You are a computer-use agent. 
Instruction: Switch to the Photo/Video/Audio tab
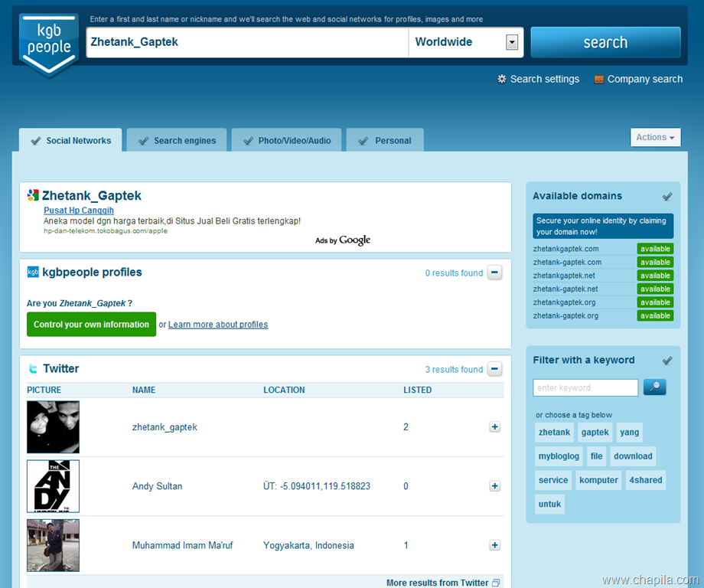pos(286,140)
